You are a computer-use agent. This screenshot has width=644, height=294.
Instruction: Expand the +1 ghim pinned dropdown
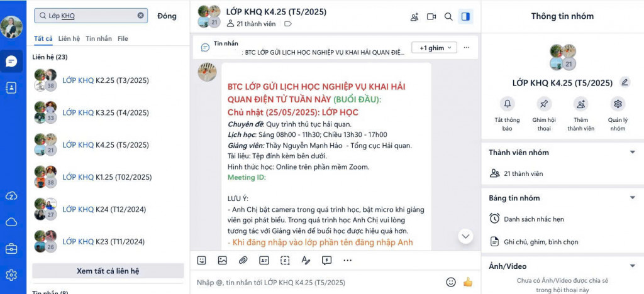434,48
